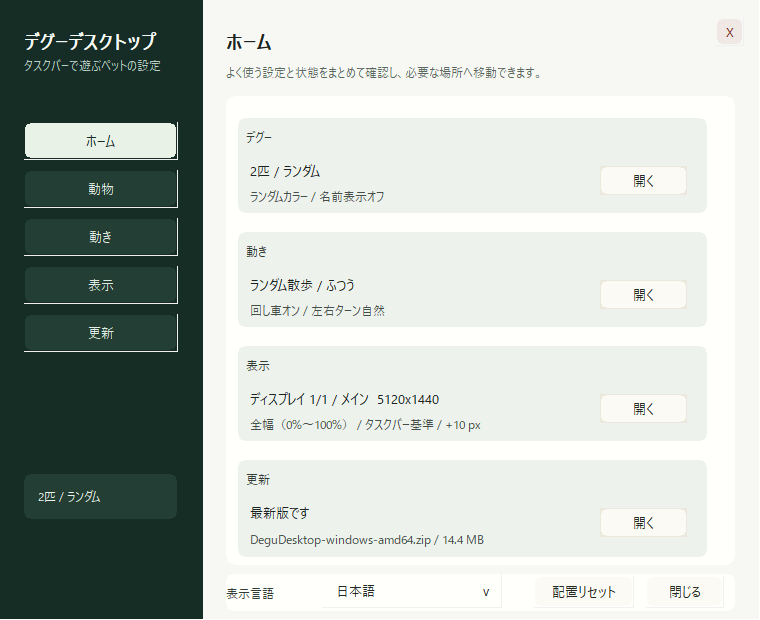760x620 pixels.
Task: Click the 表示言語 label
Action: coord(250,593)
